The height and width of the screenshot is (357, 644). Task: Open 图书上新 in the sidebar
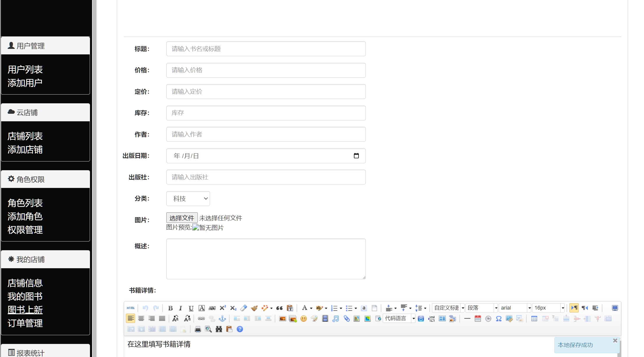[x=25, y=310]
